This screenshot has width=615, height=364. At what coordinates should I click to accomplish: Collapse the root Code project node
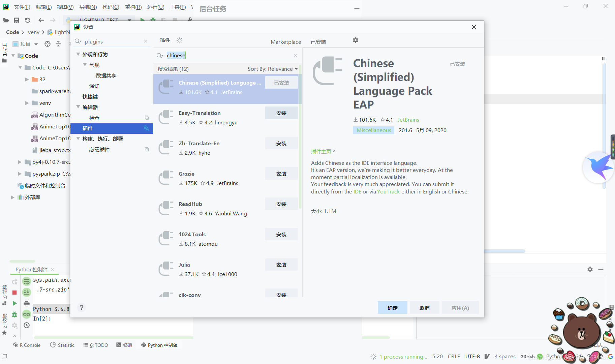pos(13,56)
